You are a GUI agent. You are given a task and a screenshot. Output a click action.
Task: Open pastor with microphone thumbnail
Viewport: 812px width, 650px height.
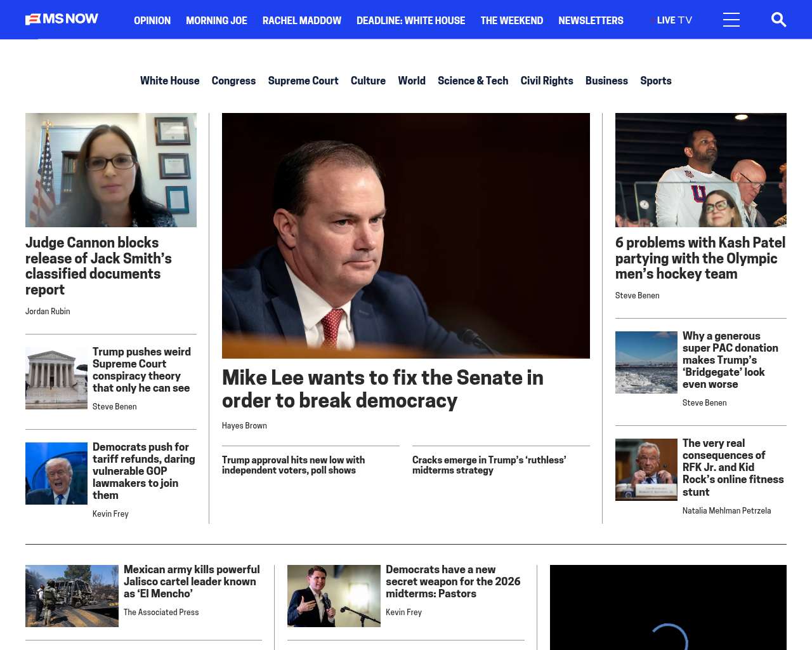tap(334, 596)
